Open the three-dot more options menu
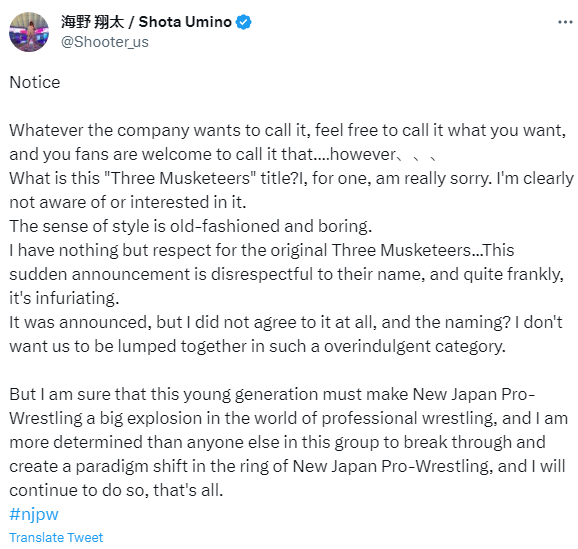The width and height of the screenshot is (578, 549). (565, 22)
